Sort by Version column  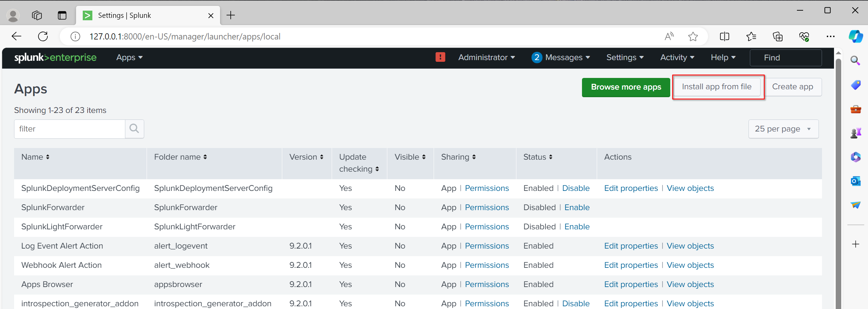(x=306, y=157)
